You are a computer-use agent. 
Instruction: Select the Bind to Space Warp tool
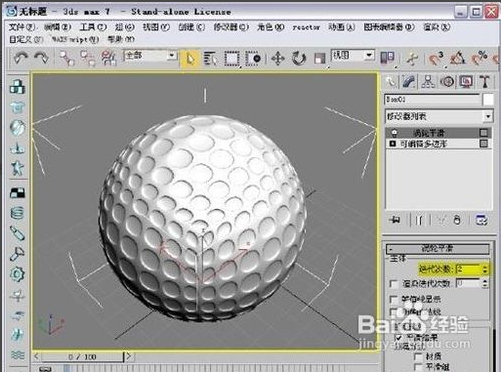pyautogui.click(x=108, y=58)
